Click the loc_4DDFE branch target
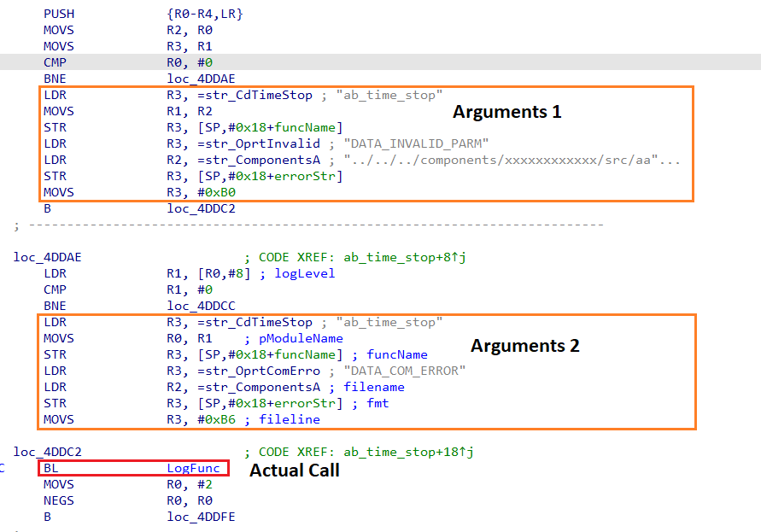The width and height of the screenshot is (761, 532). (201, 517)
